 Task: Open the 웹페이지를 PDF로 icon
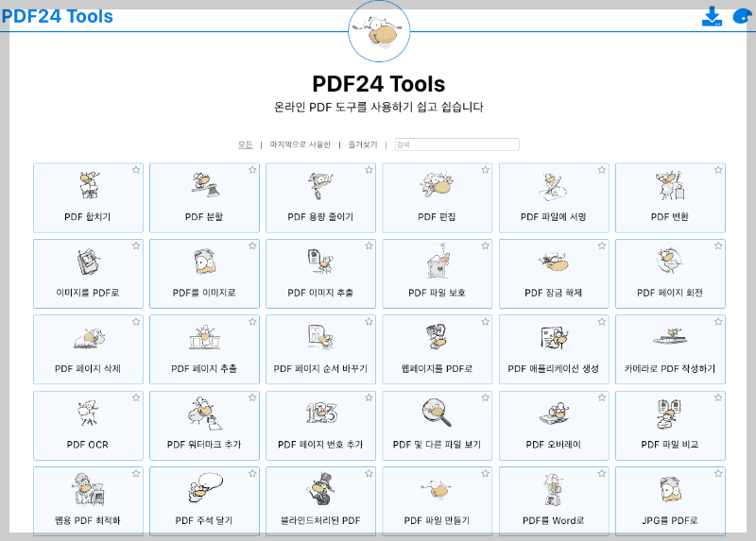pos(437,336)
